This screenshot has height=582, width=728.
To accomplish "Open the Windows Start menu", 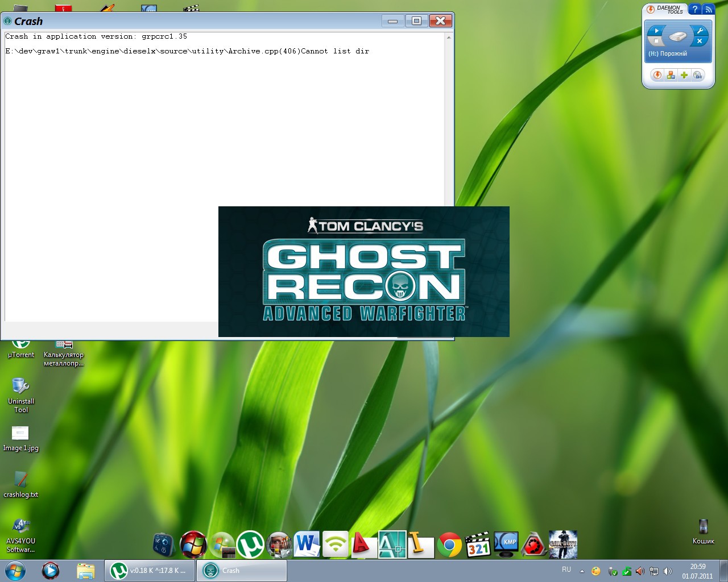I will tap(15, 571).
